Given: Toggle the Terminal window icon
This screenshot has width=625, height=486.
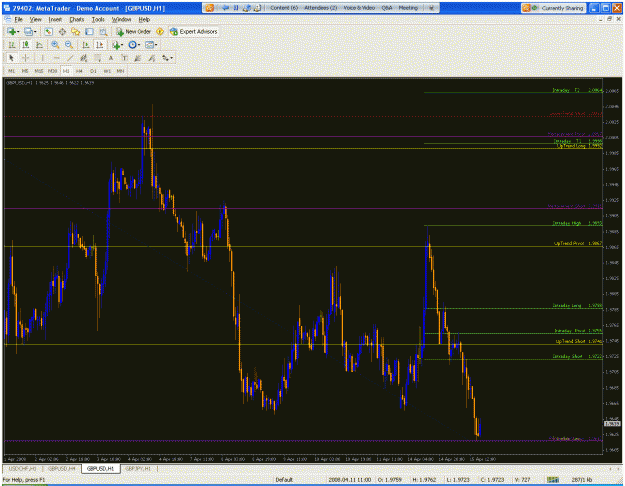Looking at the screenshot, I should coord(89,31).
